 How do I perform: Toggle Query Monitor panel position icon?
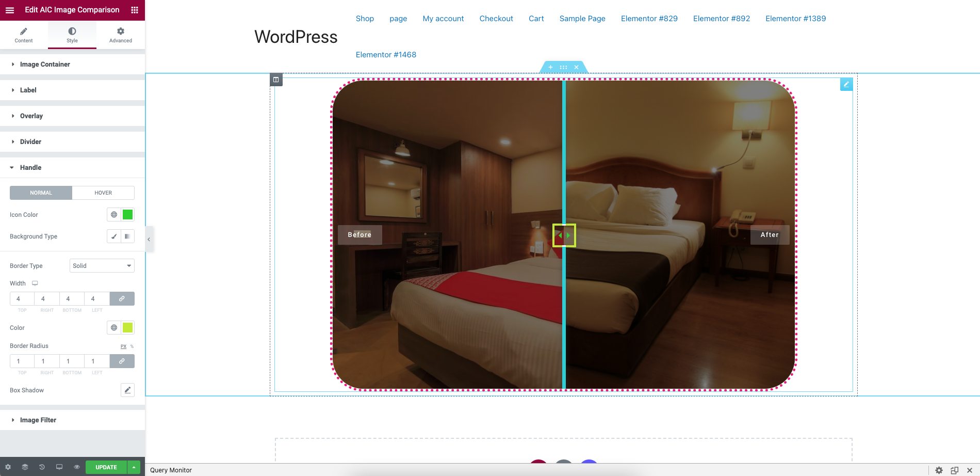(954, 470)
